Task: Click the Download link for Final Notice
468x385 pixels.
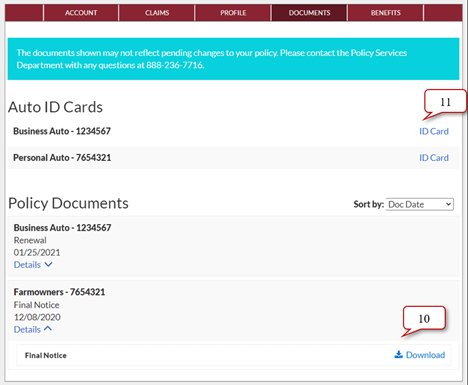Action: coord(420,355)
